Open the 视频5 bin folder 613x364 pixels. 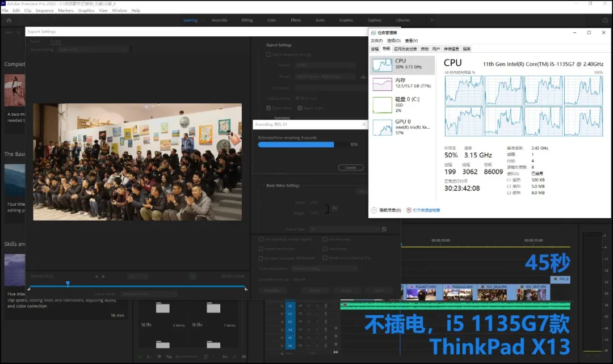point(163,308)
